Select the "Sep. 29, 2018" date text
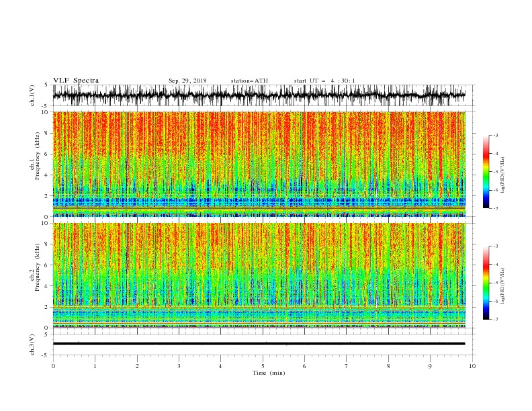Screen dimensions: 532x411 click(187, 81)
